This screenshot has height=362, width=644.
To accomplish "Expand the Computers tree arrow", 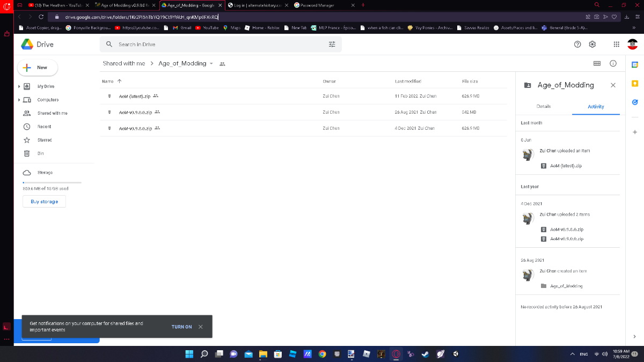I will tap(19, 100).
